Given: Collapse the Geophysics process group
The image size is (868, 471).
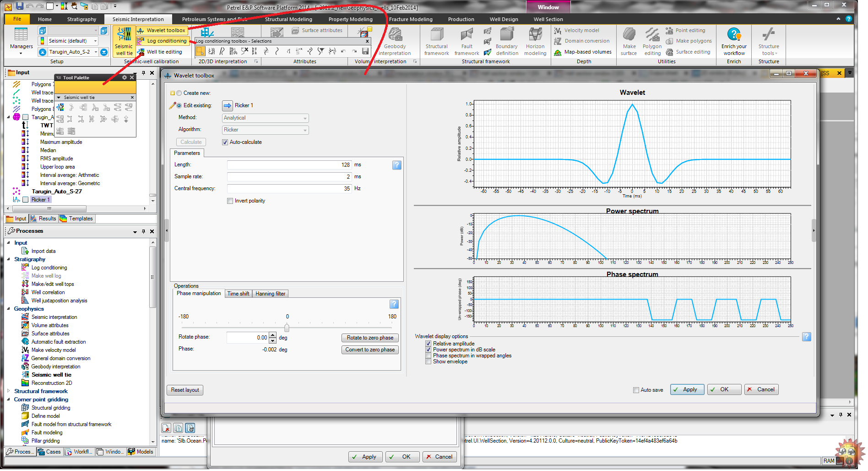Looking at the screenshot, I should point(9,309).
